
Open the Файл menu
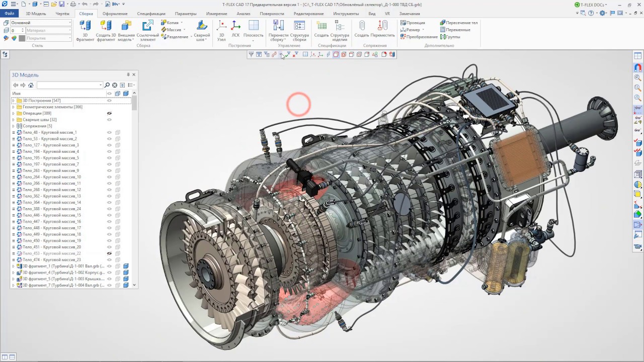9,14
